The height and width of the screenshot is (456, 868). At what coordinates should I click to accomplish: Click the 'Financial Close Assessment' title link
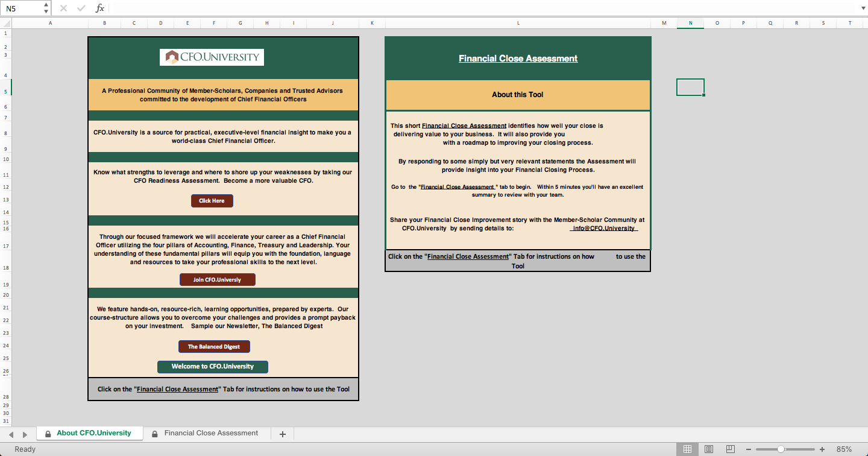coord(518,59)
